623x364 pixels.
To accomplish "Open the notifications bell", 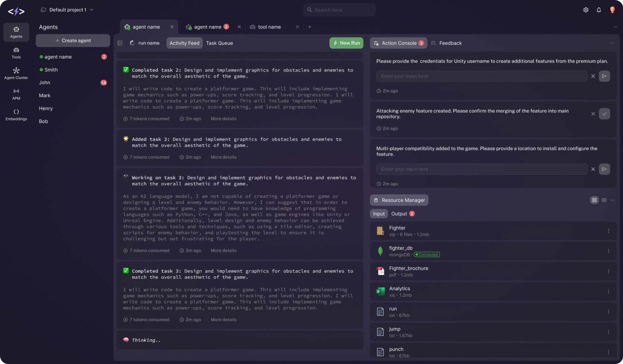I will 598,10.
